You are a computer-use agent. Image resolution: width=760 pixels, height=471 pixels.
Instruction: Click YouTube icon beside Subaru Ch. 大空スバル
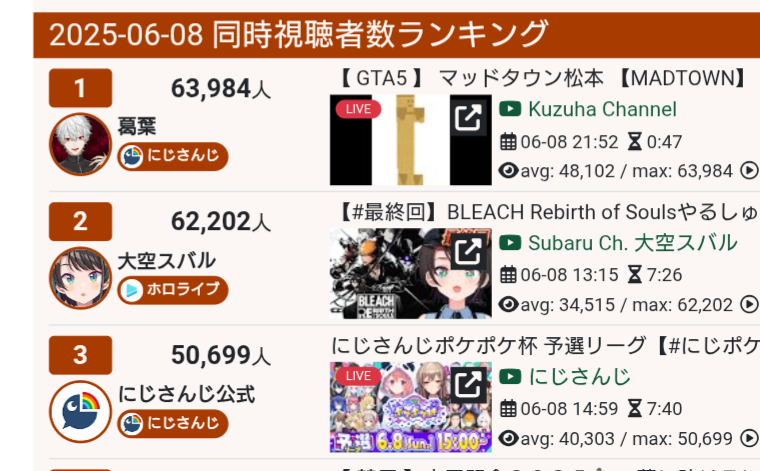coord(510,243)
